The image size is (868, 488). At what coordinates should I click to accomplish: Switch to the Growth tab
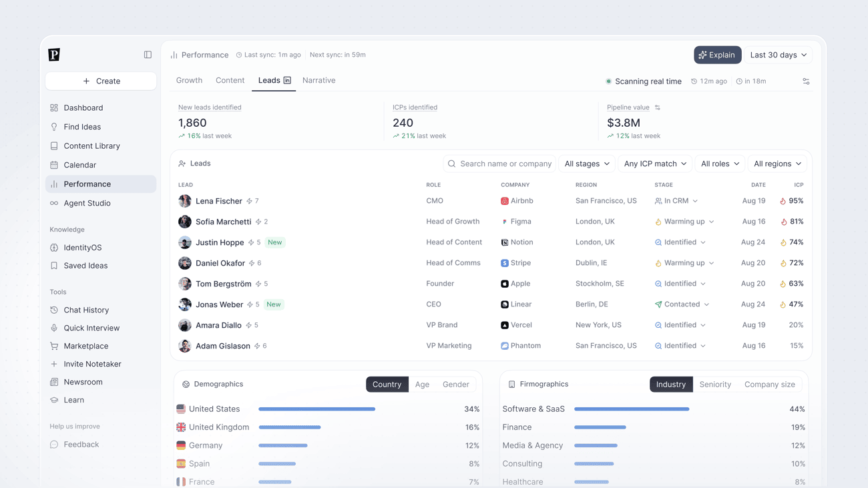[189, 80]
